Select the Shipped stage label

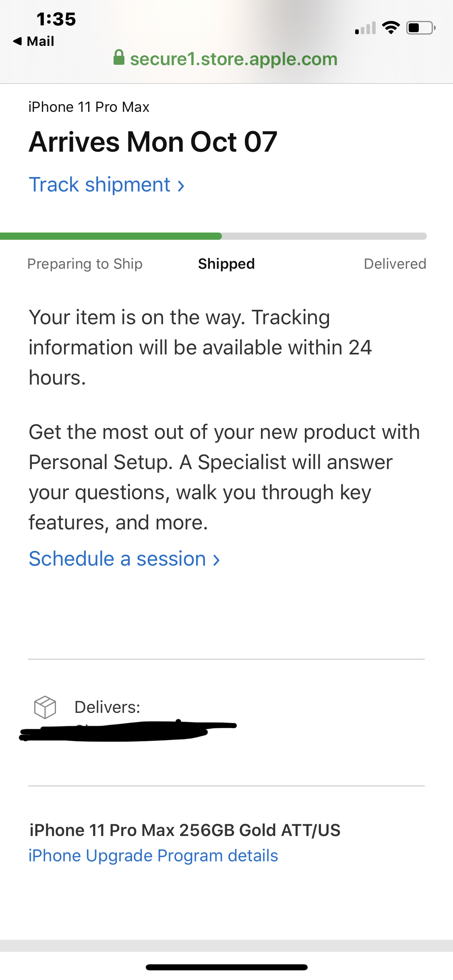click(x=226, y=264)
